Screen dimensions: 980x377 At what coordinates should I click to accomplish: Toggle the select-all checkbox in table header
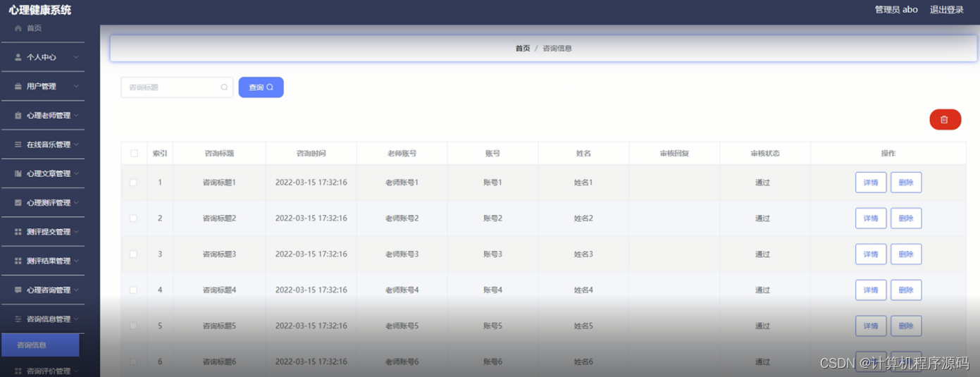point(134,153)
